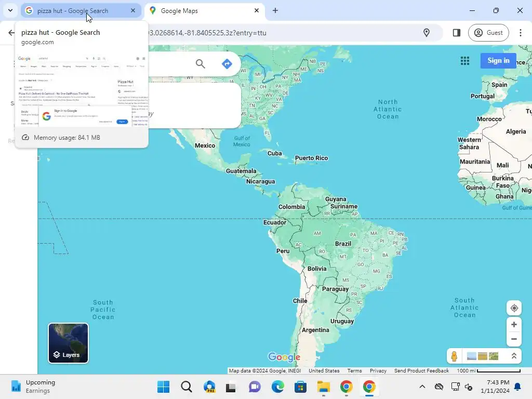
Task: Click the blue Sign in button
Action: (x=498, y=60)
